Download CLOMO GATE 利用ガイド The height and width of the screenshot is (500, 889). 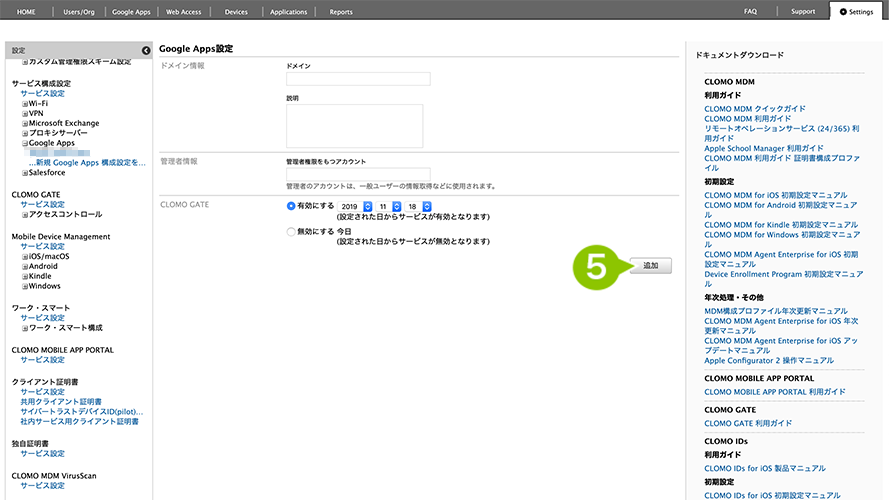(x=748, y=423)
